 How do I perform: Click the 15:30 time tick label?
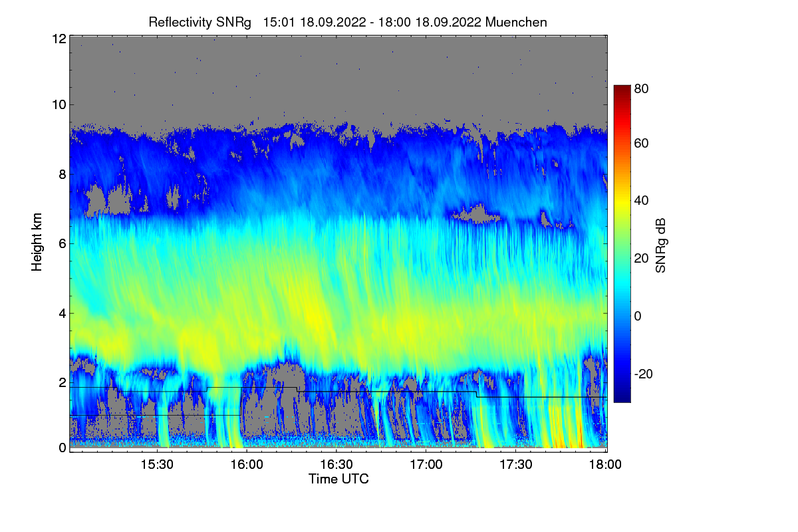(x=156, y=464)
